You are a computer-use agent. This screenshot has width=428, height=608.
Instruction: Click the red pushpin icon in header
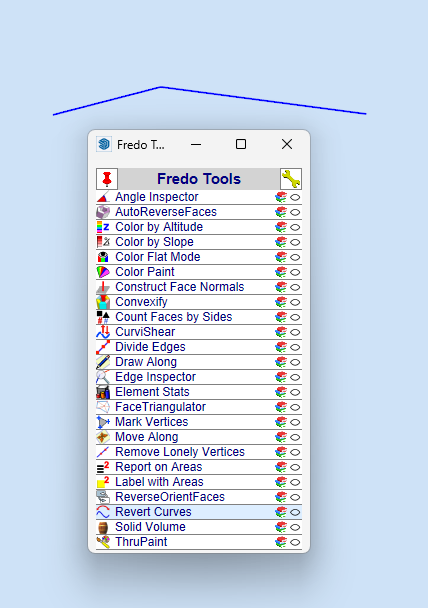tap(107, 179)
